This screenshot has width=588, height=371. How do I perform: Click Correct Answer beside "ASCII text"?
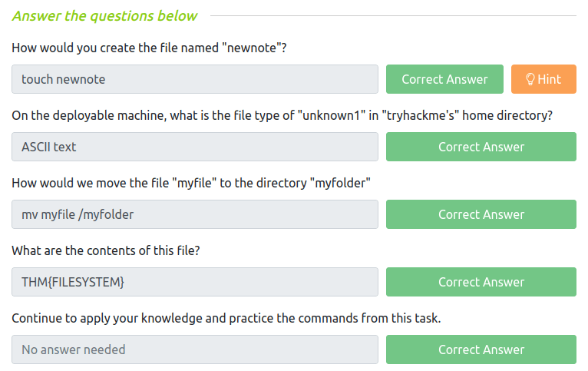pyautogui.click(x=481, y=147)
